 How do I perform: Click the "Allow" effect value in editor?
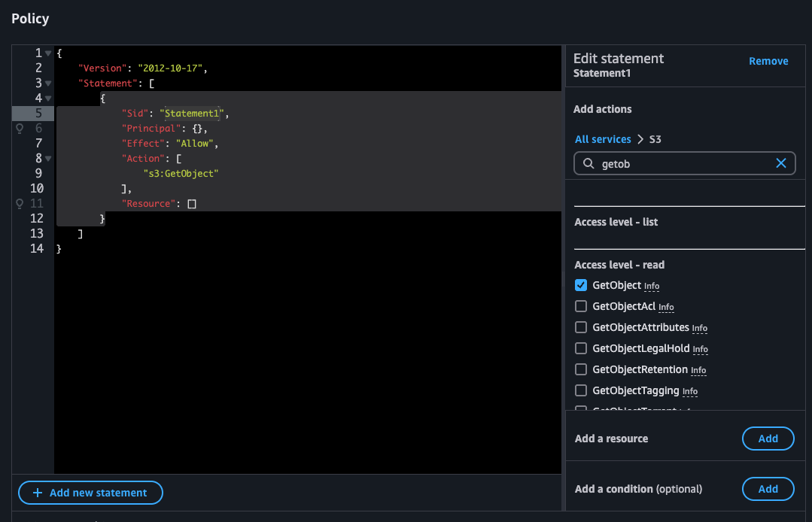tap(195, 144)
